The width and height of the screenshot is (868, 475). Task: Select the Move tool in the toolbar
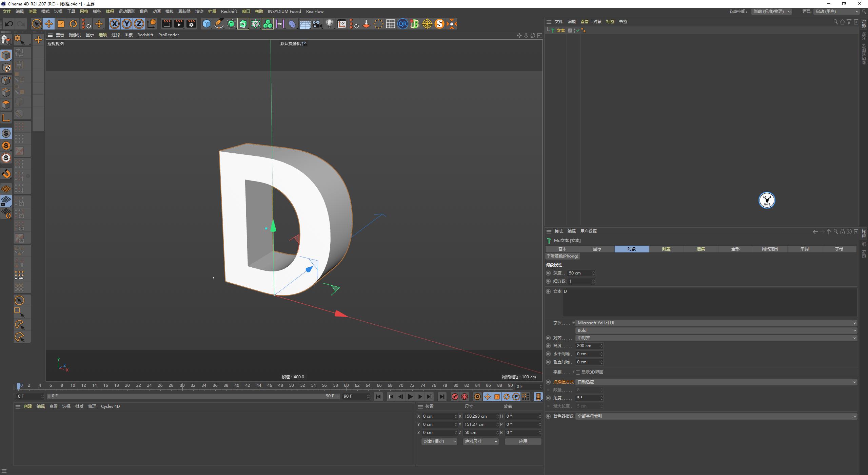pos(49,24)
